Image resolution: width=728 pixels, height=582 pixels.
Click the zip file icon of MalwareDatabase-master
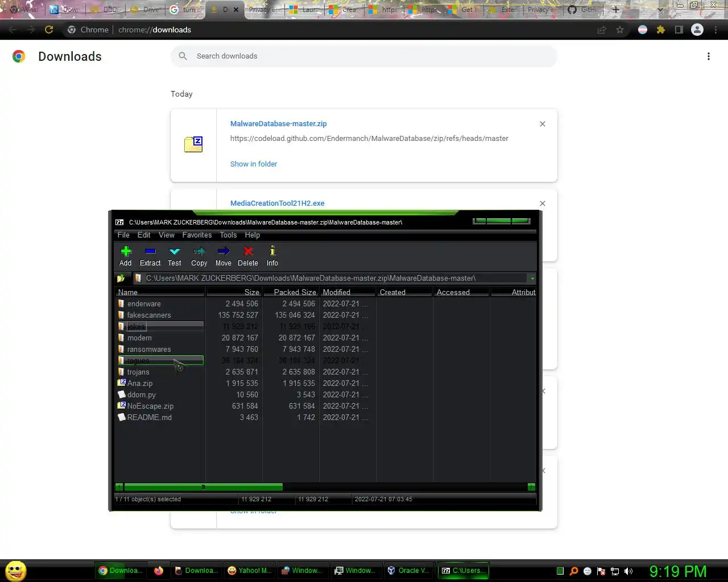(193, 144)
